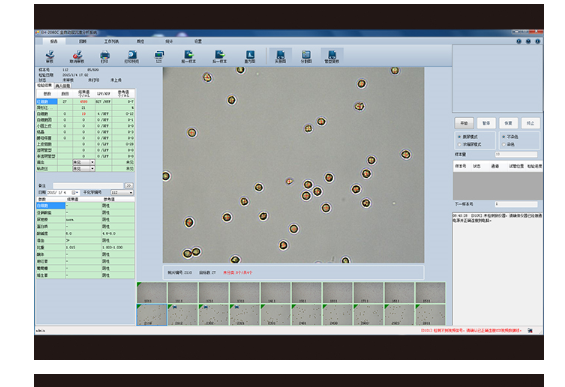Open the print preview icon
The image size is (565, 387).
(132, 55)
